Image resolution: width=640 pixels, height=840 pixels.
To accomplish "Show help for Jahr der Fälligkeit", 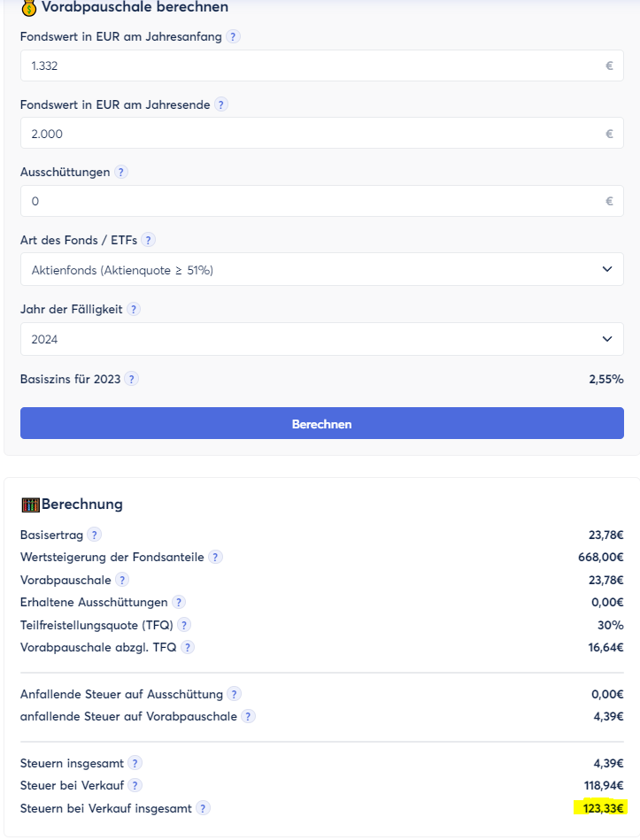I will (x=134, y=310).
